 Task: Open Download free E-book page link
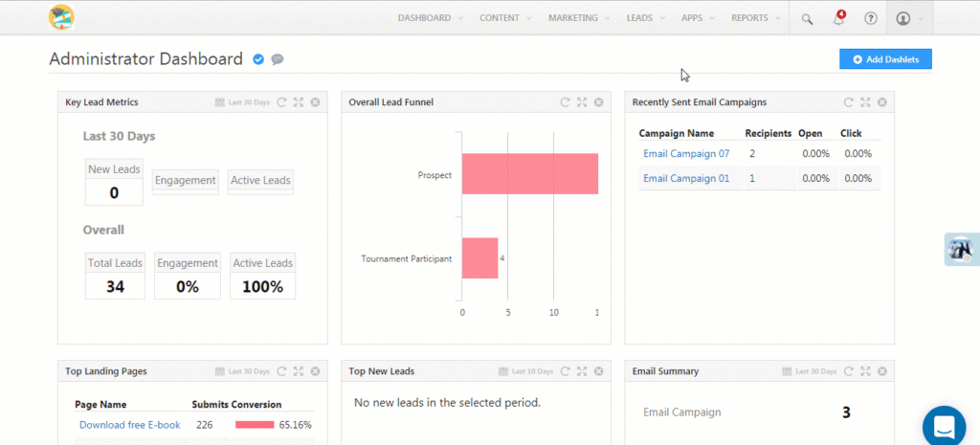[x=130, y=425]
